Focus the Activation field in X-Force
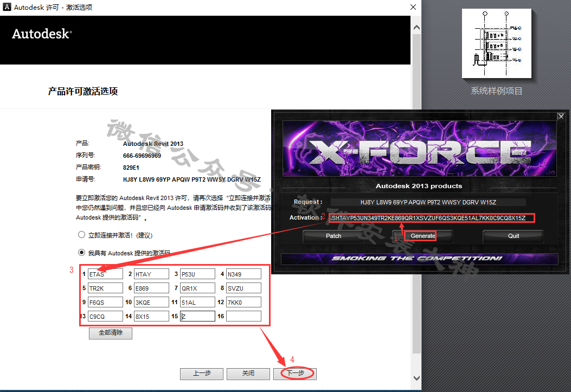 432,218
